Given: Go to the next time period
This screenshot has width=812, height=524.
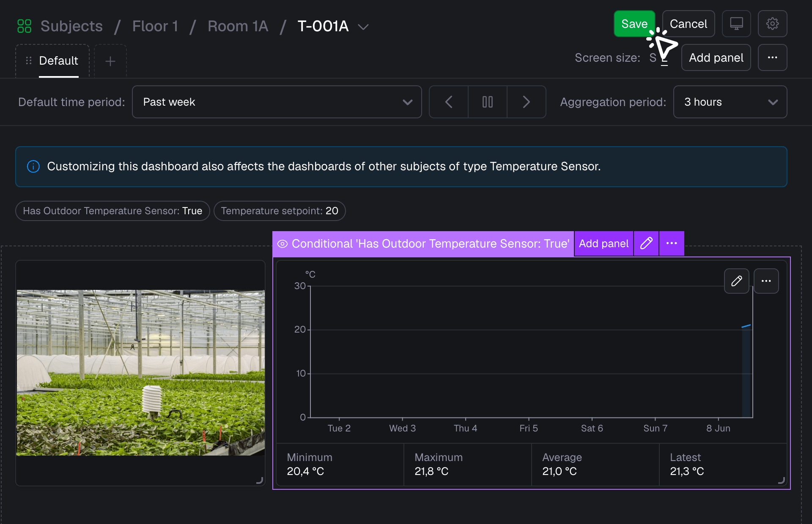Looking at the screenshot, I should (x=527, y=102).
